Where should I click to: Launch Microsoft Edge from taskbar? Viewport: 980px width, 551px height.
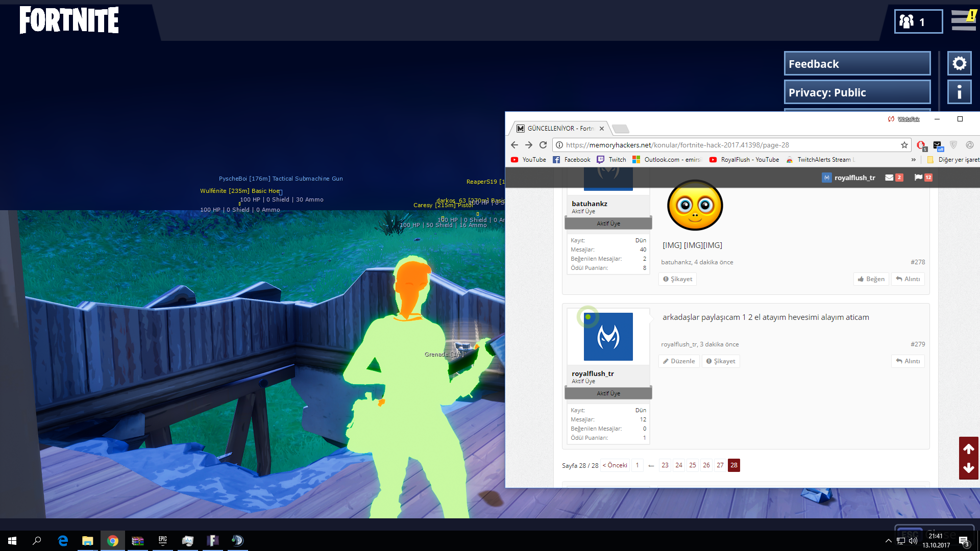coord(63,541)
